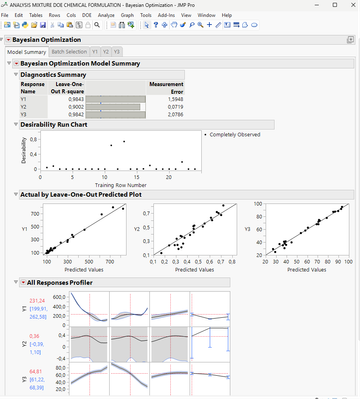360x399 pixels.
Task: Open the Help menu
Action: 227,15
